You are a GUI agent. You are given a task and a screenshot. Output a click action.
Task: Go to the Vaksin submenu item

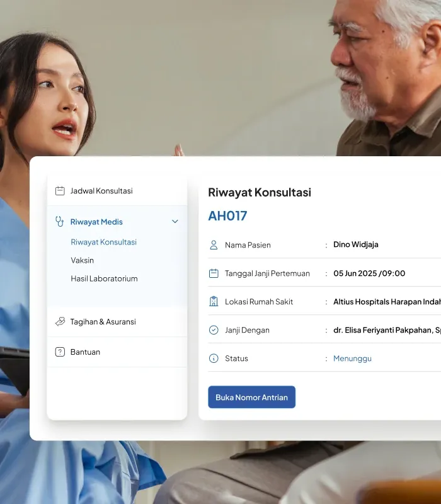[83, 260]
